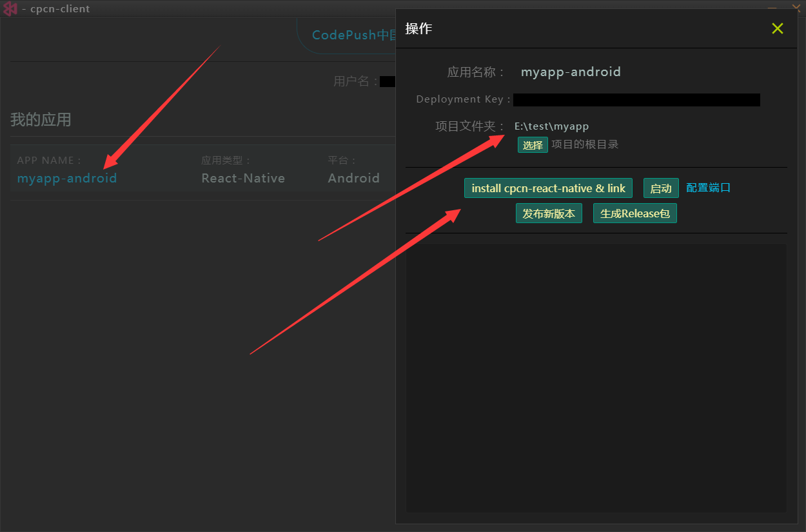Open the 配置端口 link
This screenshot has height=532, width=806.
tap(708, 188)
